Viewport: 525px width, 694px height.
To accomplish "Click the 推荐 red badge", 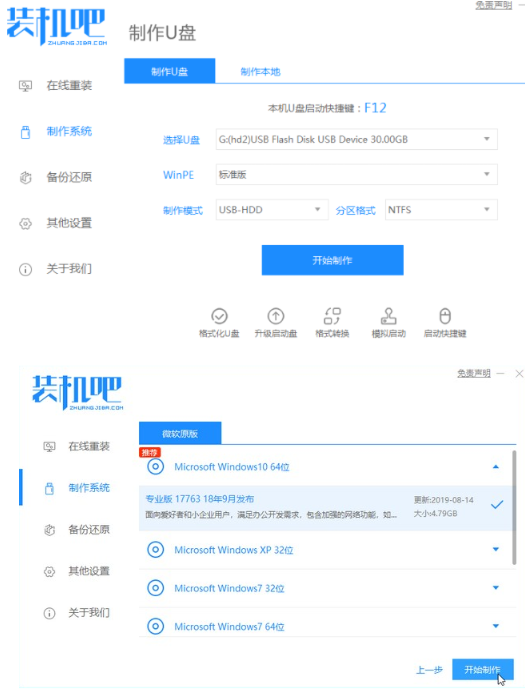I will (x=150, y=452).
